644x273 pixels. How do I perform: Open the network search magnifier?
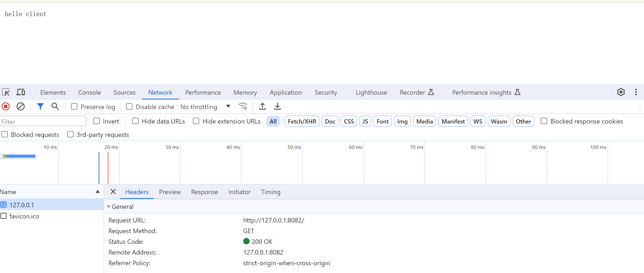(x=55, y=107)
